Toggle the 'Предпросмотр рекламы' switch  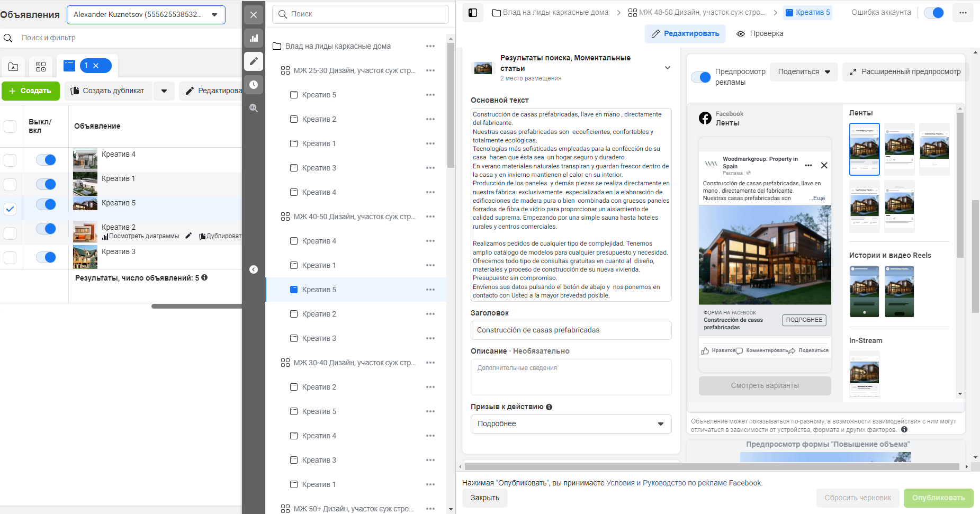coord(701,77)
